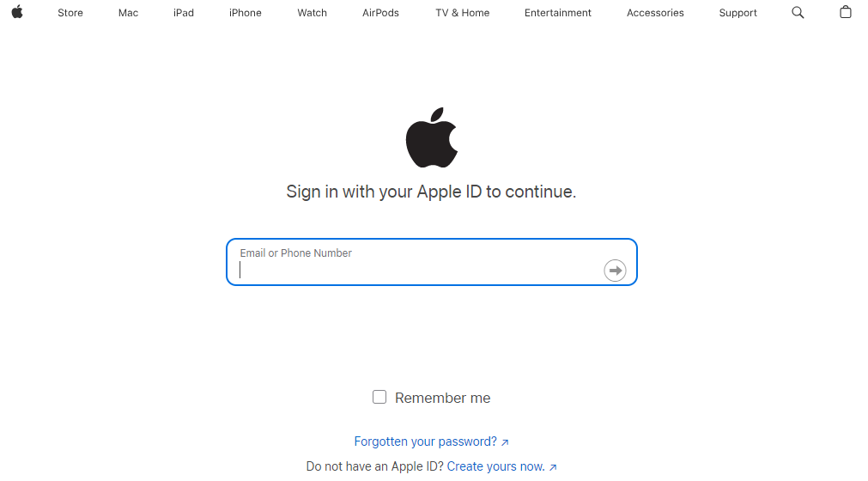
Task: Click the arrow button to continue sign-in
Action: pos(615,271)
